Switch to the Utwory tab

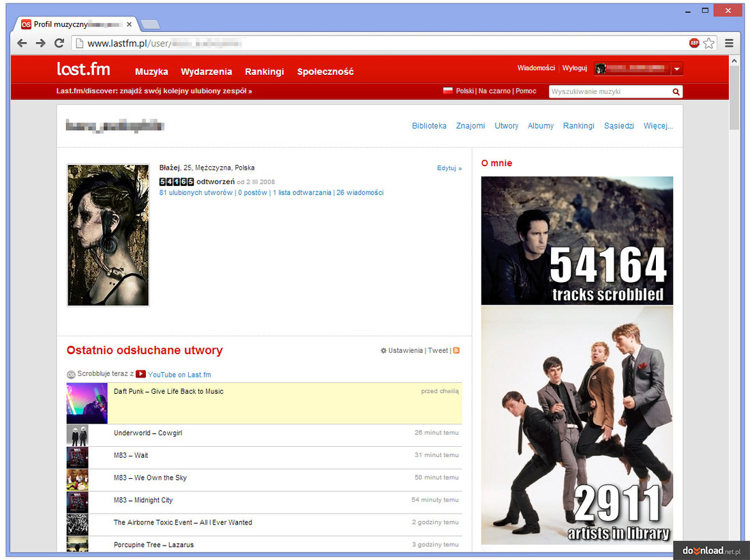pyautogui.click(x=507, y=125)
